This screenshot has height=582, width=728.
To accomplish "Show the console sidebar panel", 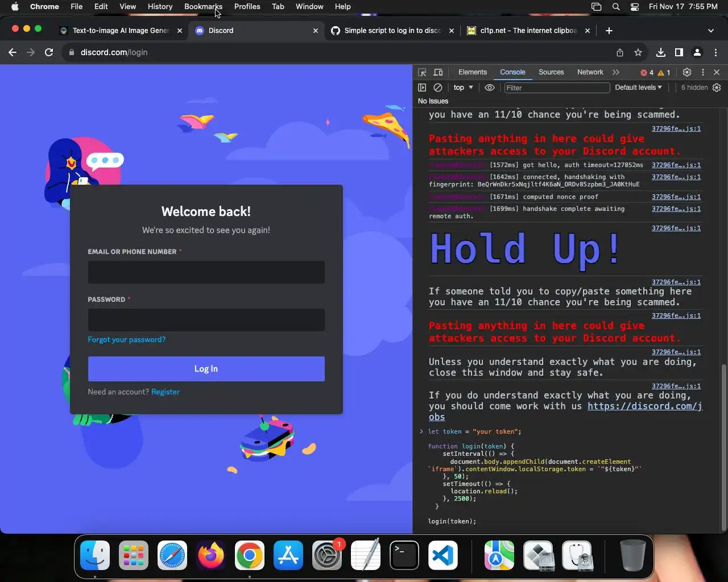I will (x=422, y=88).
